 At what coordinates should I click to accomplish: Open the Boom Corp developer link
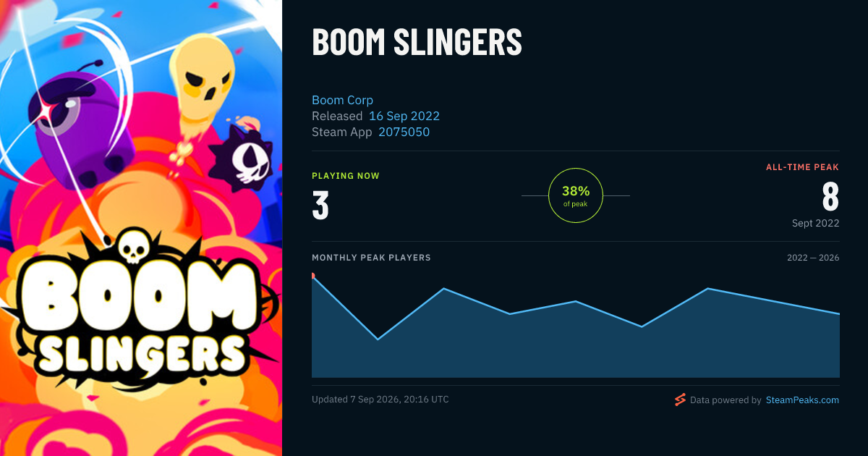(342, 100)
